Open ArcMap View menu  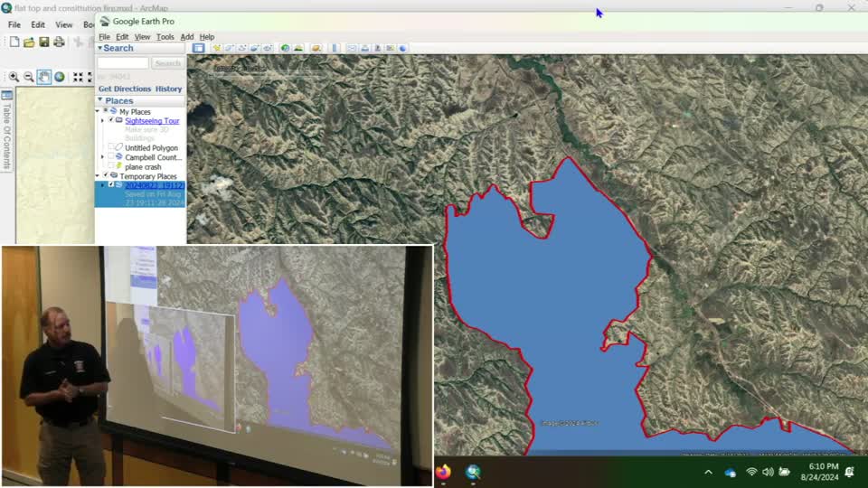tap(63, 24)
